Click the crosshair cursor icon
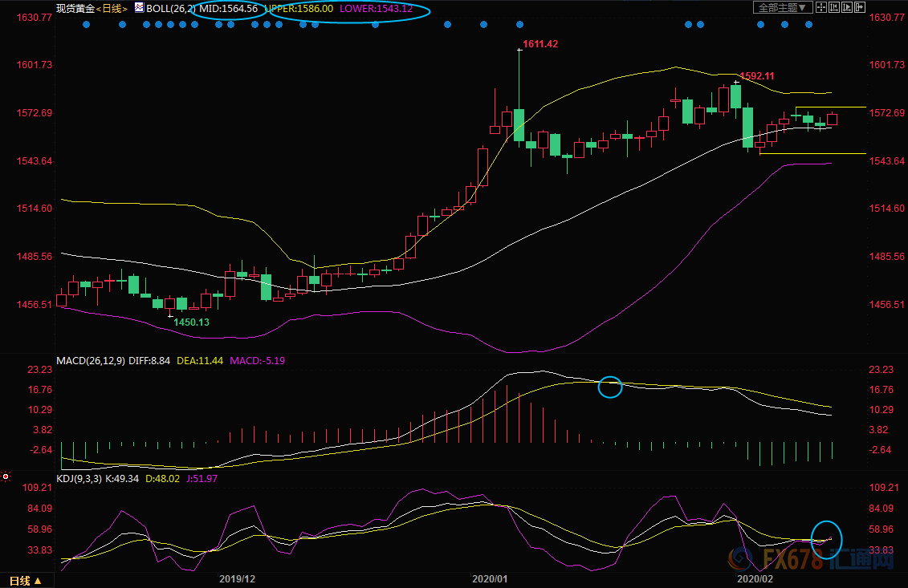908x588 pixels. click(820, 7)
